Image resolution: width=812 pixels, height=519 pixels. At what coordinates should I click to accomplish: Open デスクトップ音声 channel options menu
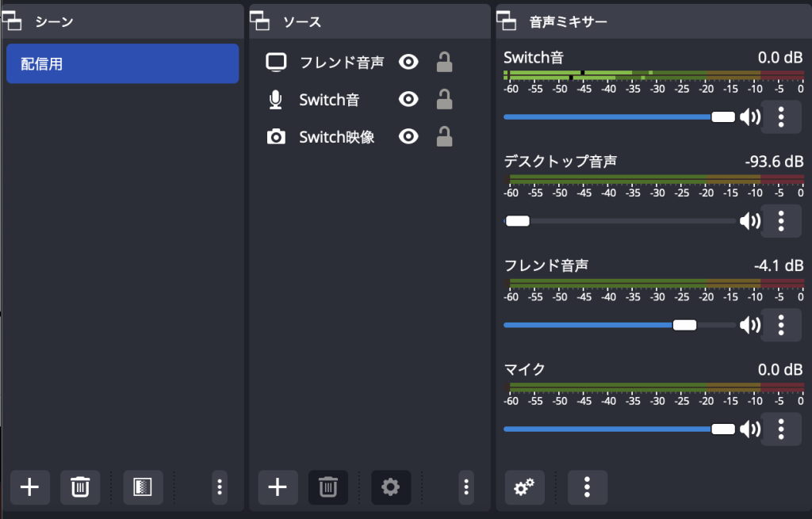[x=781, y=221]
